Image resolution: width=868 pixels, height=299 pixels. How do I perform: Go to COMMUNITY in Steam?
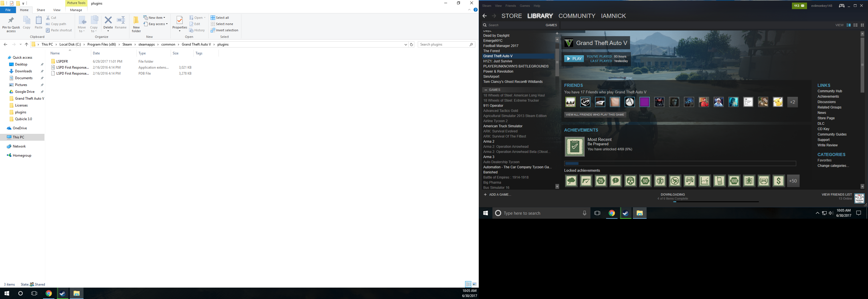click(x=576, y=16)
